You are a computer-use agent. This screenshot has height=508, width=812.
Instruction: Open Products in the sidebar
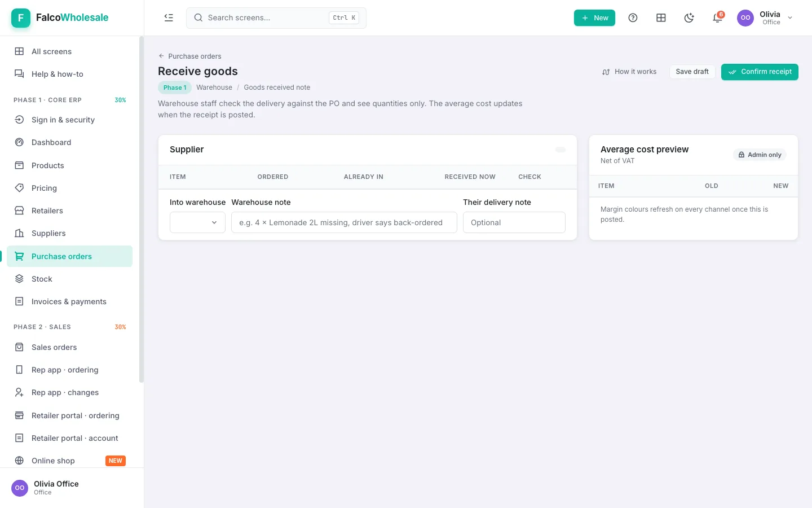point(69,165)
